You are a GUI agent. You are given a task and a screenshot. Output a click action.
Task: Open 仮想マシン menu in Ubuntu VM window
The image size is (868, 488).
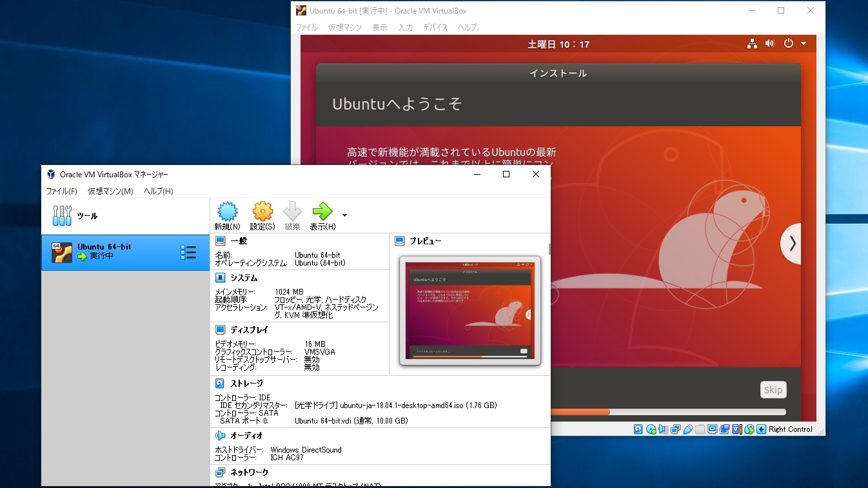click(345, 28)
